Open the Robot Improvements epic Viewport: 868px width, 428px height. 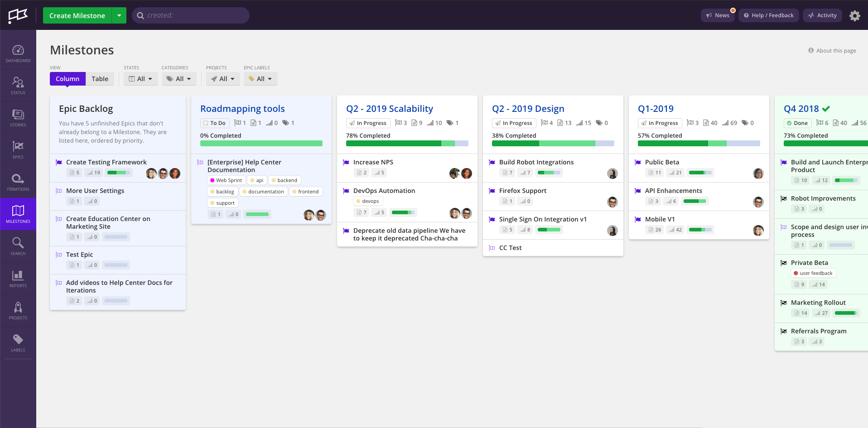pyautogui.click(x=823, y=198)
